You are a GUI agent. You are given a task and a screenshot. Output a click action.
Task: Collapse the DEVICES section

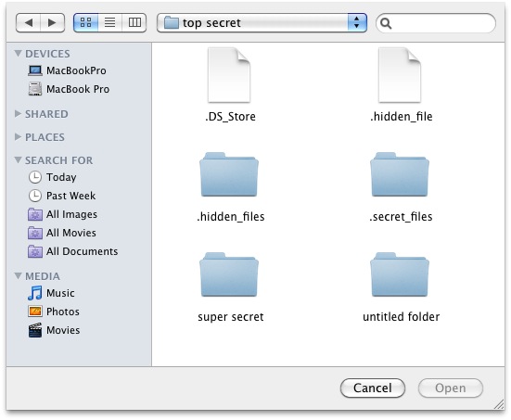(x=18, y=53)
